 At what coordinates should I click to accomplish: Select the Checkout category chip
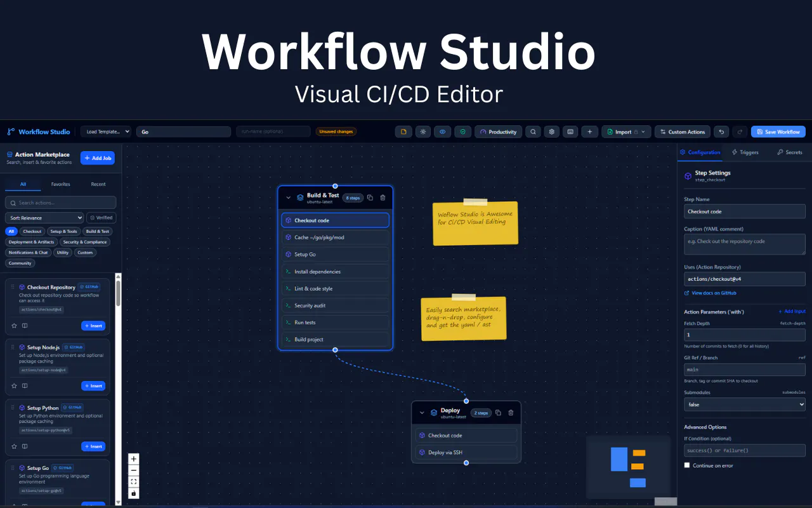point(32,231)
